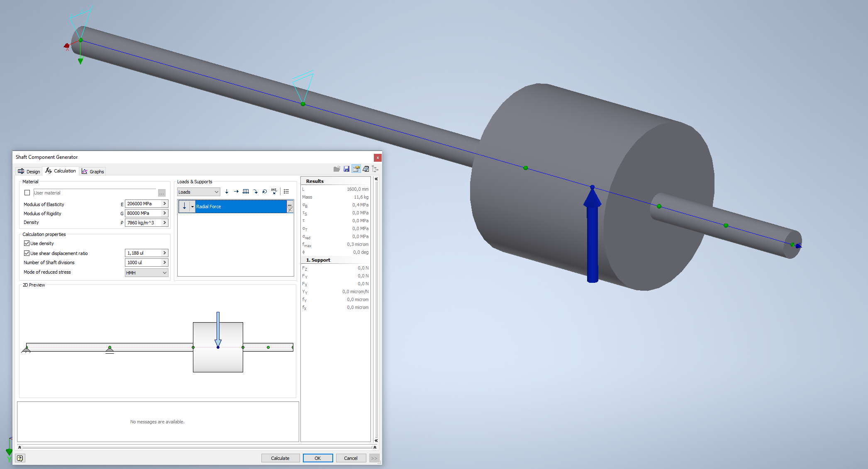Screen dimensions: 868x469
Task: Open the results export notepad icon
Action: 366,169
